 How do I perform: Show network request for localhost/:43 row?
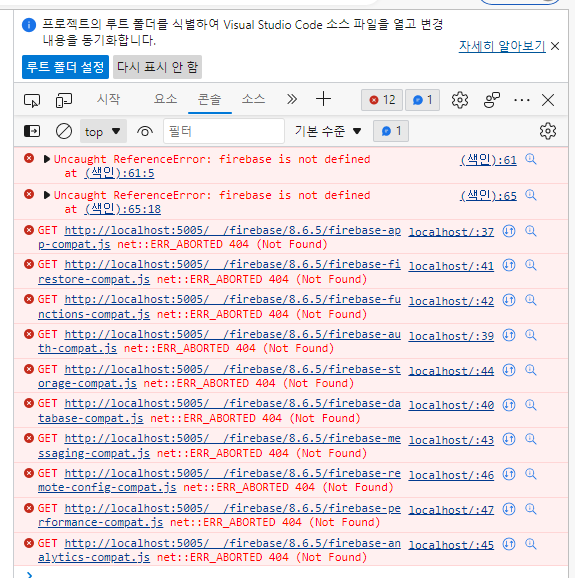[509, 439]
